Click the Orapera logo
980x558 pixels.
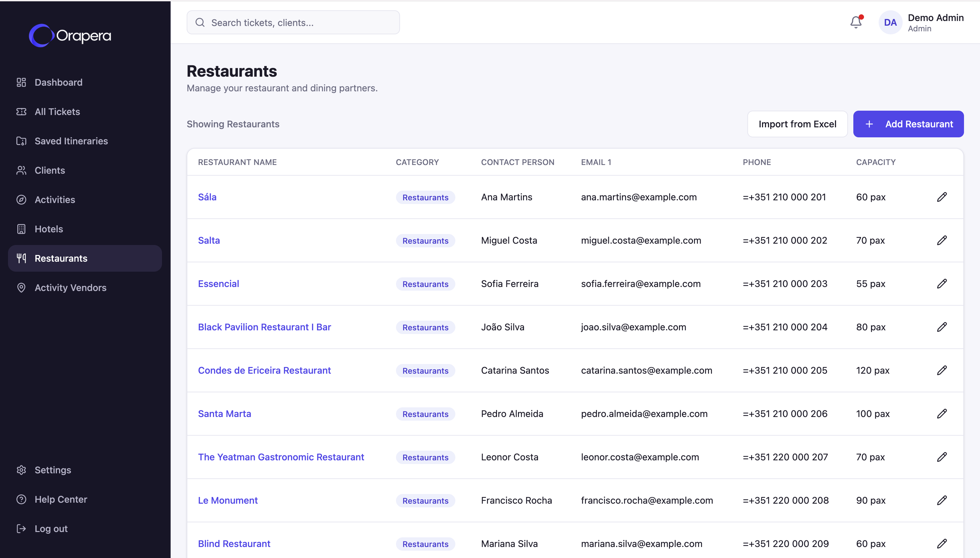click(70, 36)
